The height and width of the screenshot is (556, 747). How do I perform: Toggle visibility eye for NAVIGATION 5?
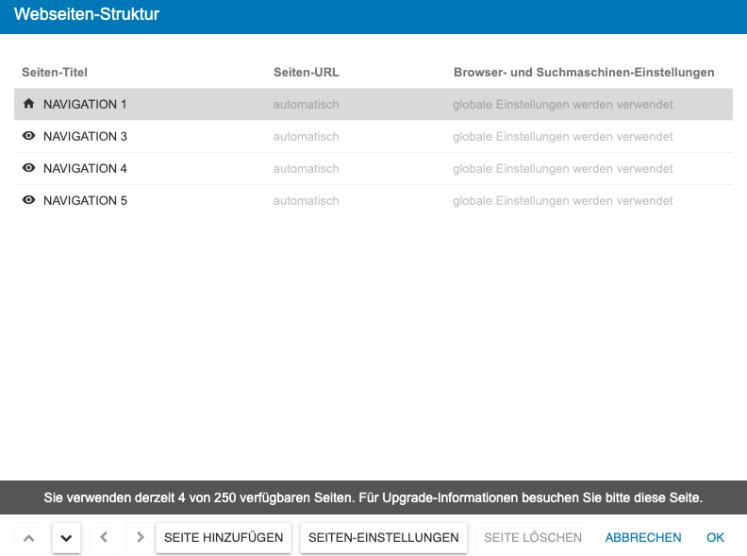coord(28,200)
